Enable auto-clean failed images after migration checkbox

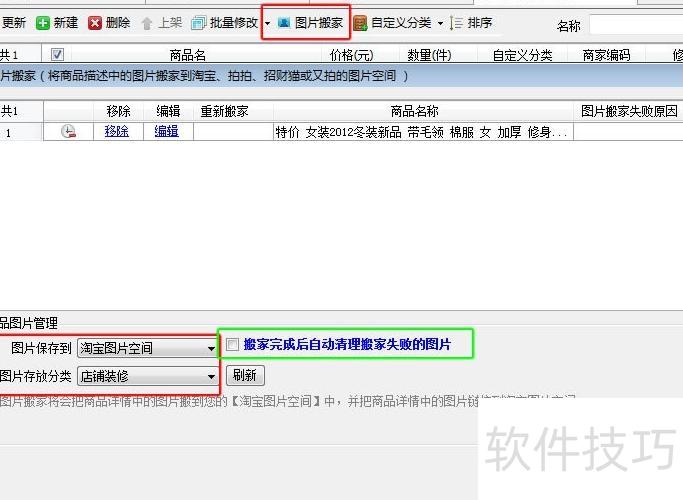pos(233,345)
